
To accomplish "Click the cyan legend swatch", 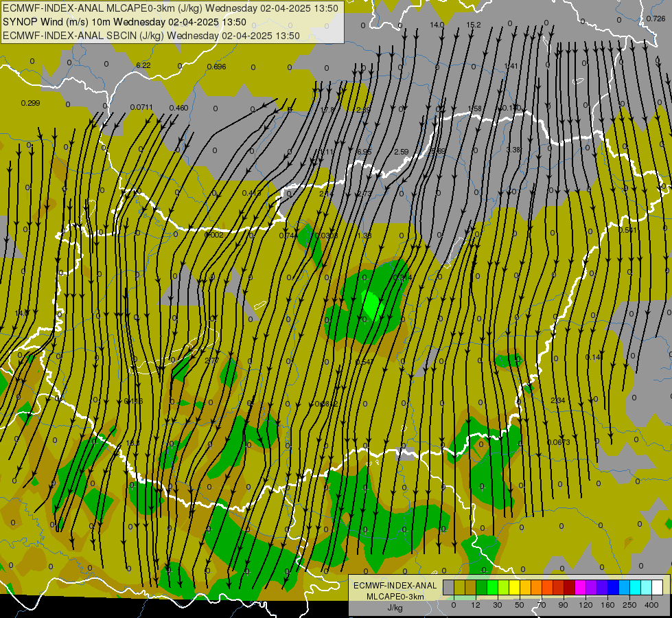I will (x=636, y=588).
